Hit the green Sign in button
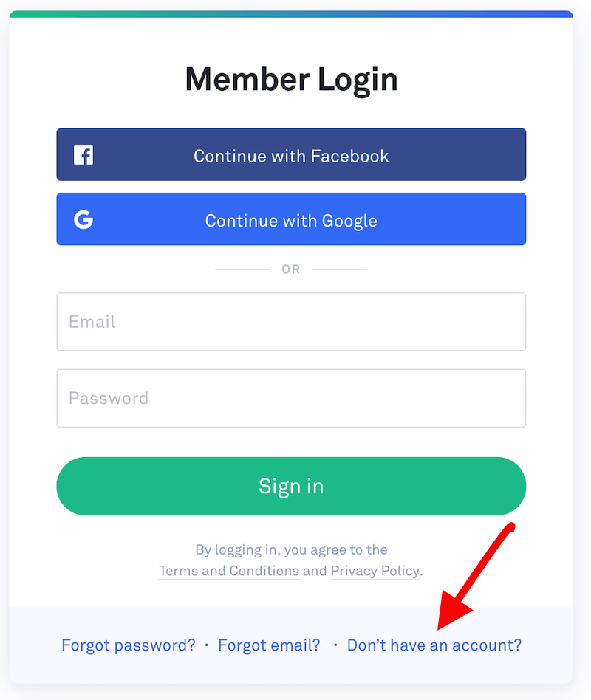The height and width of the screenshot is (700, 591). pos(291,486)
